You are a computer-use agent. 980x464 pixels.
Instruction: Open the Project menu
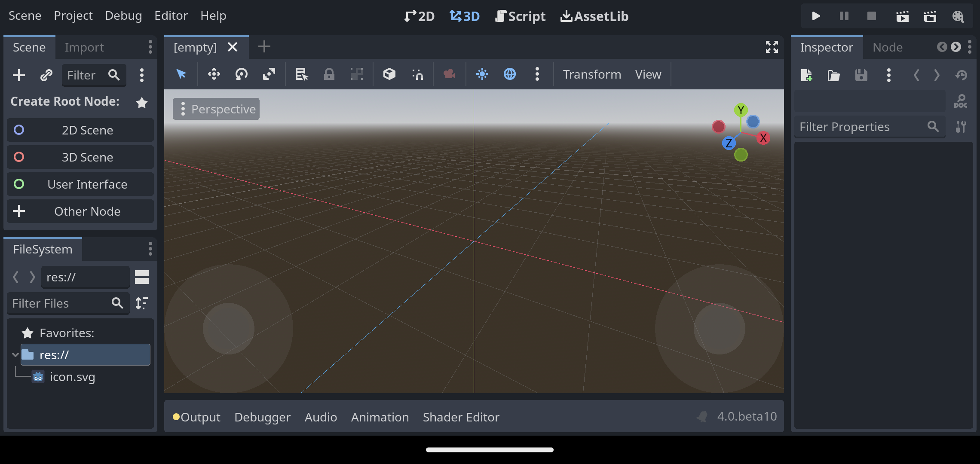point(73,15)
